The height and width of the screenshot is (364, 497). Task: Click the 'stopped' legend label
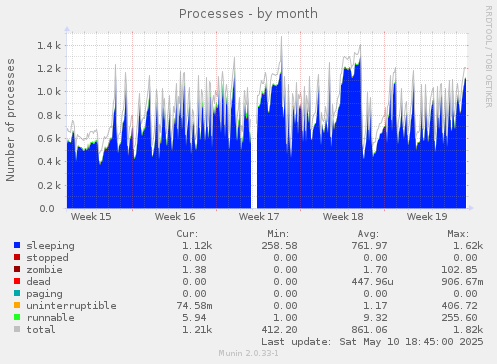pos(48,258)
